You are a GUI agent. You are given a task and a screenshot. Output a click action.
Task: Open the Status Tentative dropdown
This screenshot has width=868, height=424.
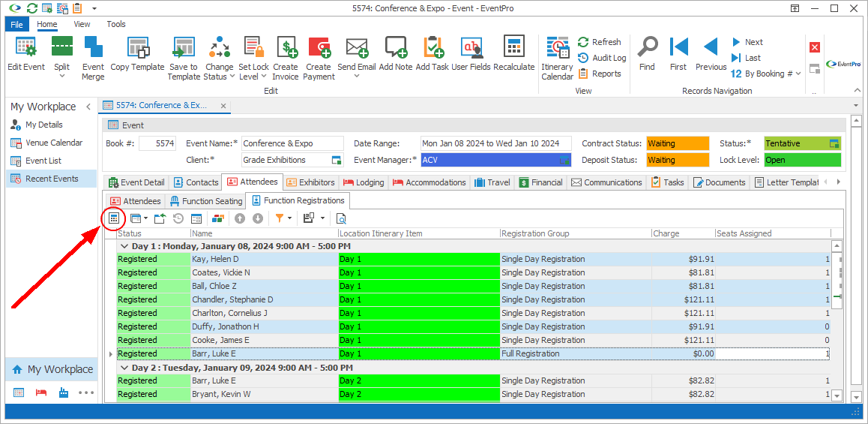834,143
